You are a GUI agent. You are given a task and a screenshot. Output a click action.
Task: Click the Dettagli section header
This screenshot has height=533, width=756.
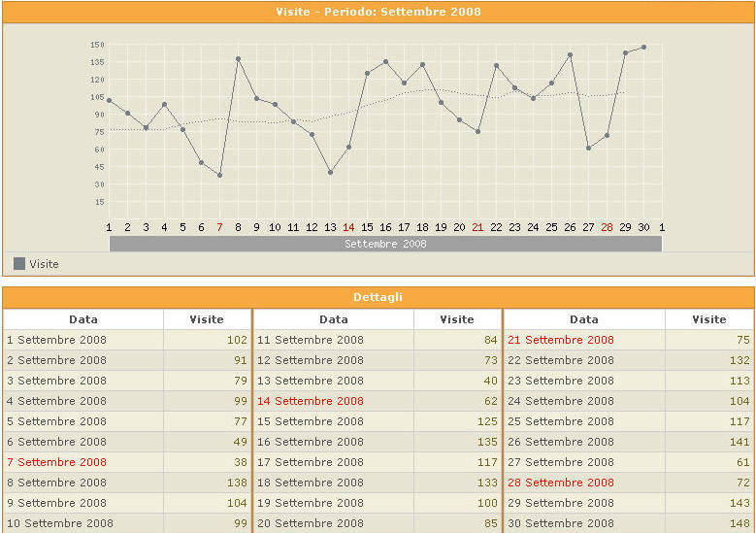[x=378, y=297]
